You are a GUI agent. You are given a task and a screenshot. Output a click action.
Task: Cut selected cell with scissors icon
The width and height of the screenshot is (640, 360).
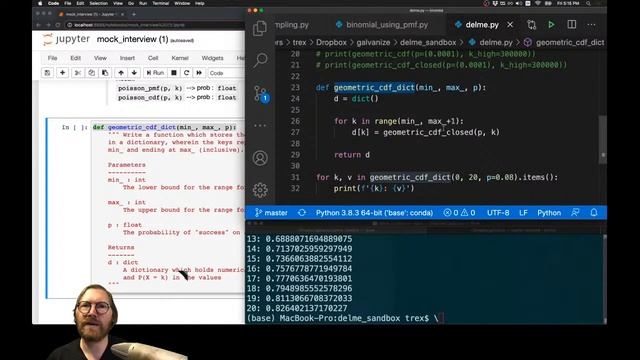click(78, 73)
